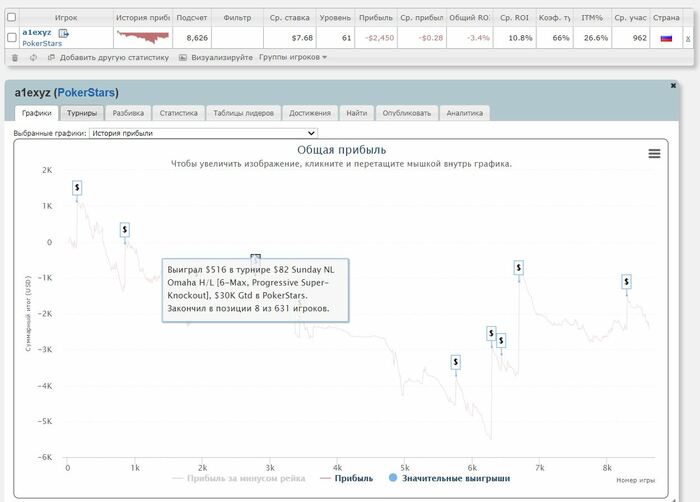This screenshot has height=502, width=700.
Task: Click the $ win marker near game 8k
Action: click(x=626, y=282)
